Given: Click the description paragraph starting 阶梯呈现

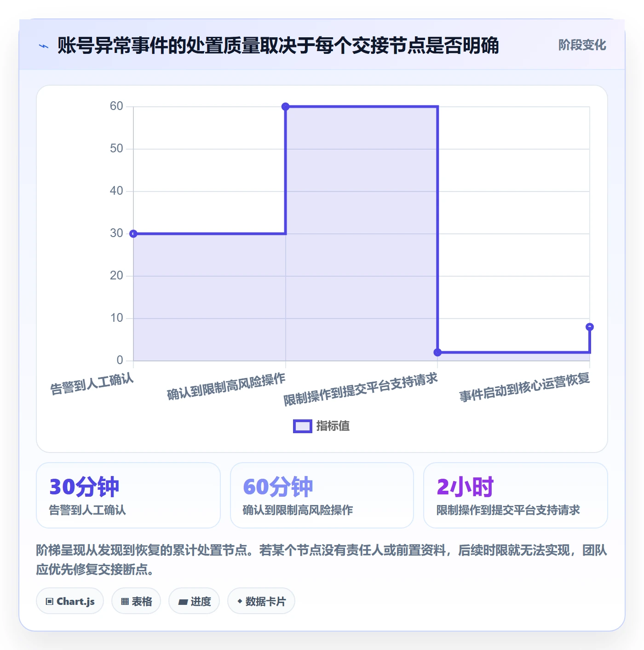Looking at the screenshot, I should point(322,560).
